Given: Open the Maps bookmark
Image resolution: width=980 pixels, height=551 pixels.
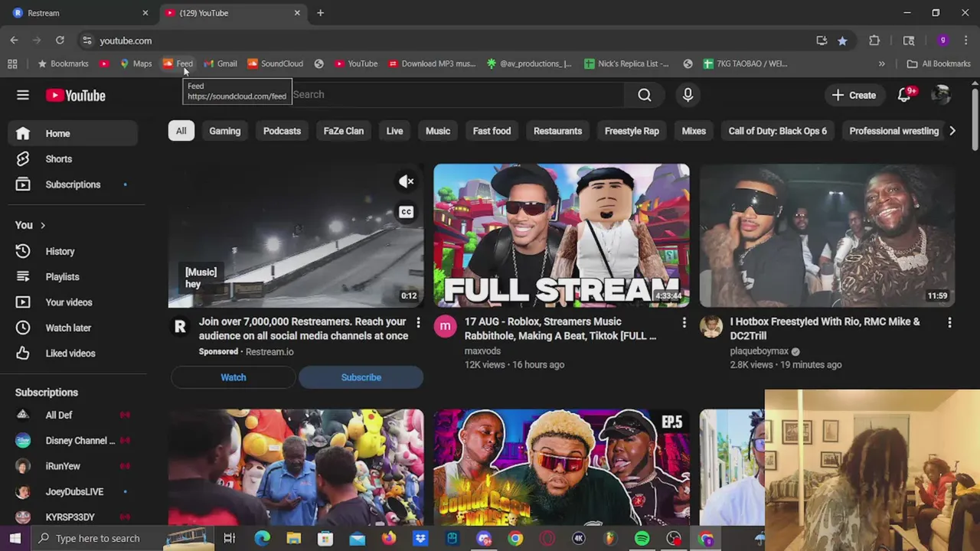Looking at the screenshot, I should 136,64.
